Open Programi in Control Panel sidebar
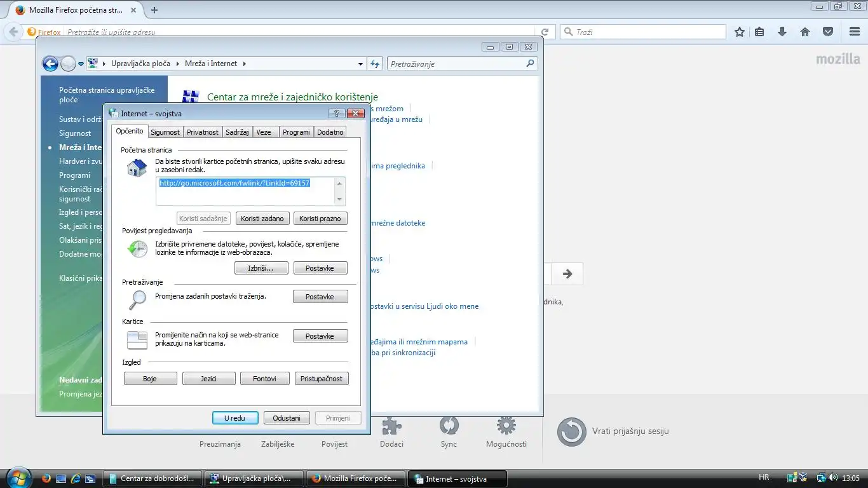Image resolution: width=868 pixels, height=488 pixels. [x=74, y=175]
